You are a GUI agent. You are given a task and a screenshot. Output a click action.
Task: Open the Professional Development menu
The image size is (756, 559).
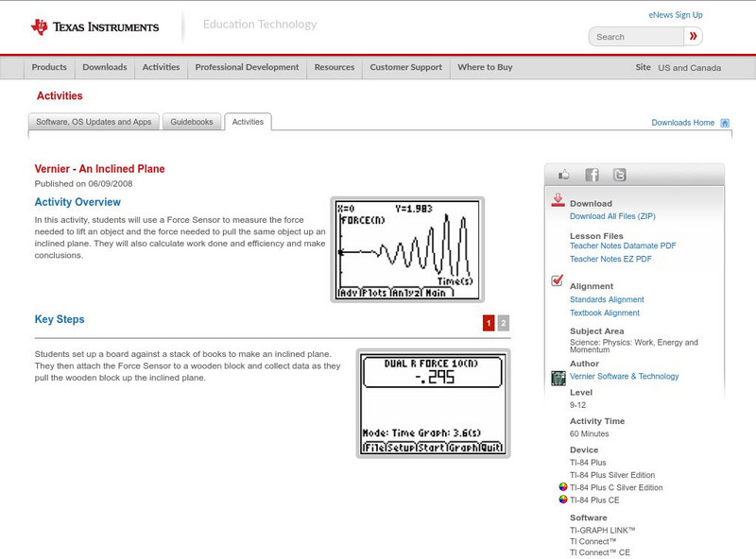(x=247, y=68)
